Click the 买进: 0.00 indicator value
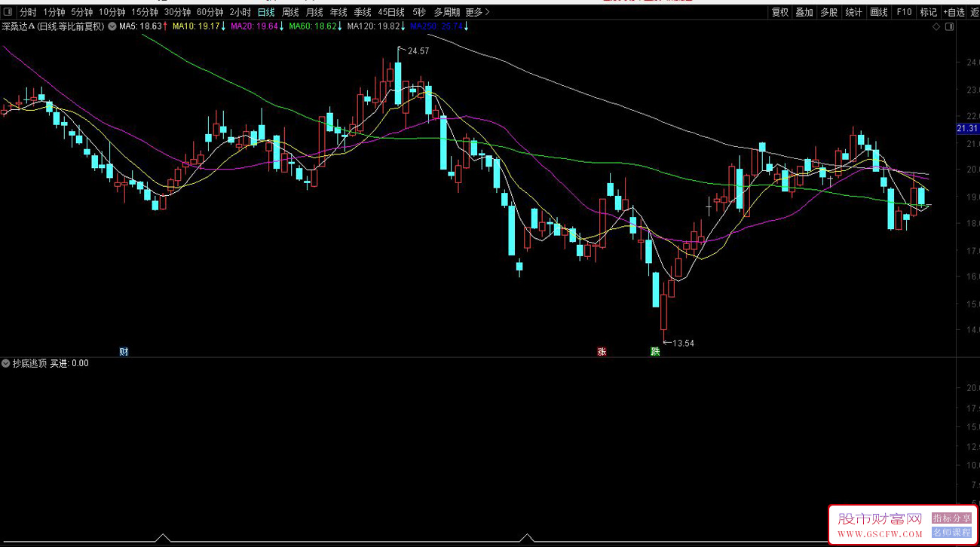Image resolution: width=980 pixels, height=547 pixels. pos(69,363)
